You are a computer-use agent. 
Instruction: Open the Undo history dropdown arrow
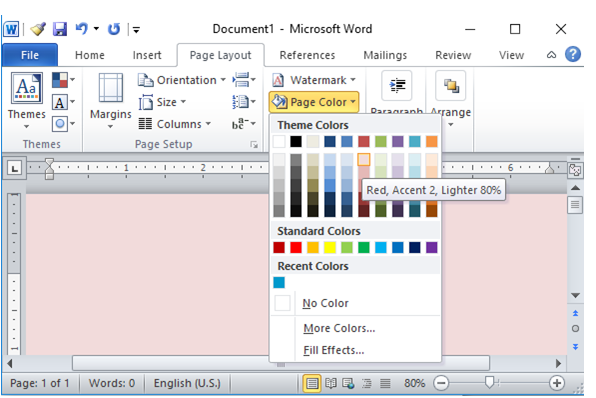pyautogui.click(x=97, y=29)
